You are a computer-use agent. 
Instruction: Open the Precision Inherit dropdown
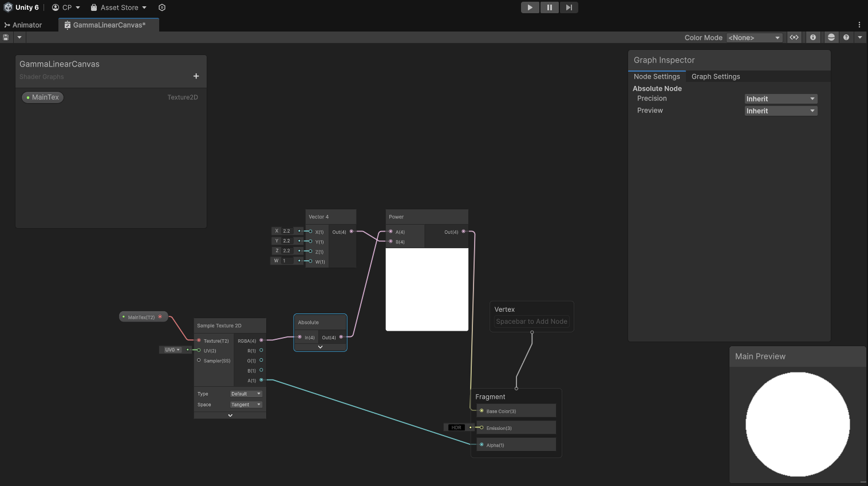click(x=780, y=98)
